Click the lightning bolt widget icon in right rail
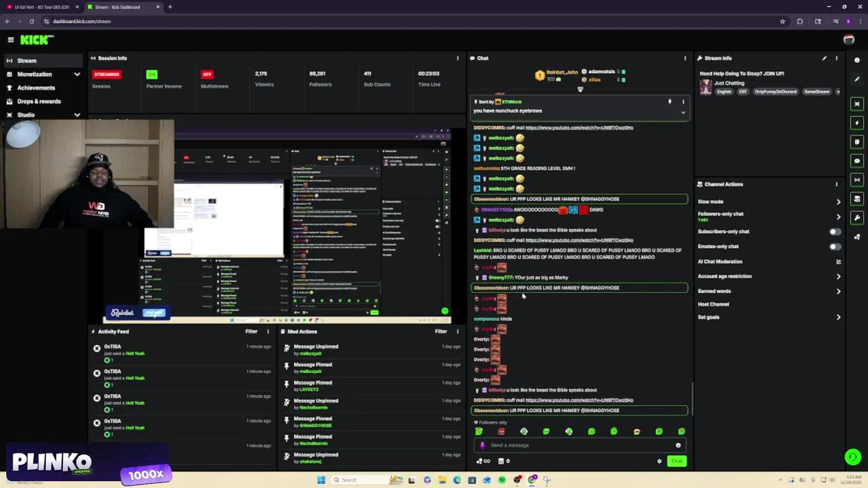 coord(857,123)
